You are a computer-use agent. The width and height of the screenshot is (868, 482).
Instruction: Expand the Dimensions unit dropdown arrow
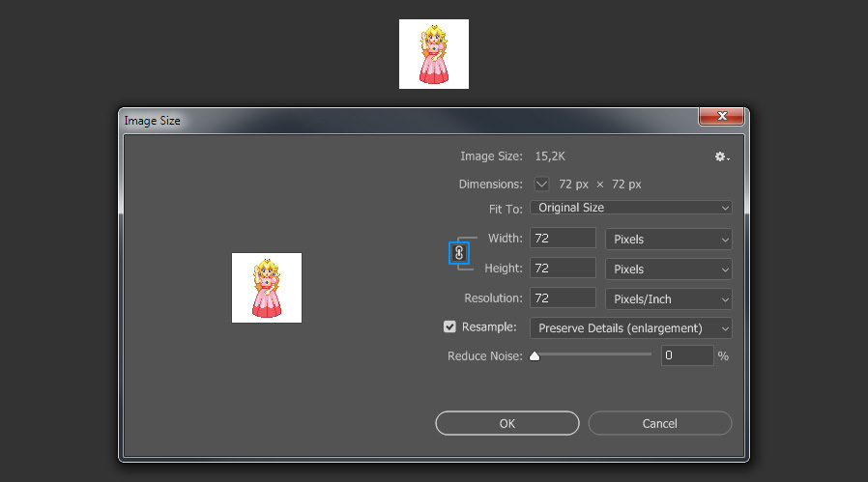(x=541, y=184)
